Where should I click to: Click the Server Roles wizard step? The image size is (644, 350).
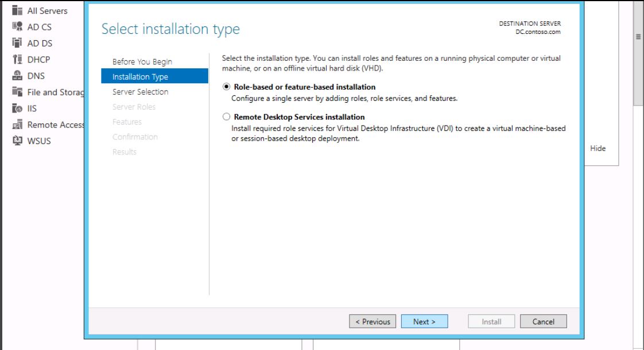134,107
